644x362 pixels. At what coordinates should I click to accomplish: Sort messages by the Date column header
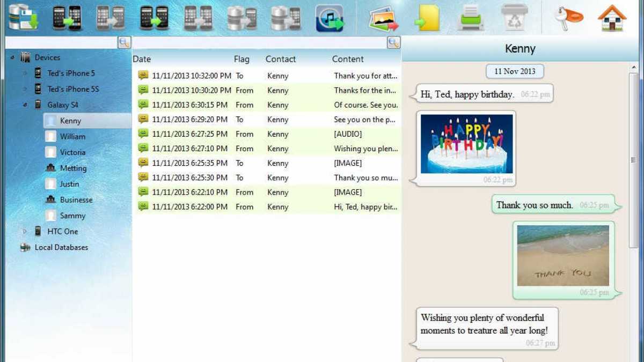[142, 59]
